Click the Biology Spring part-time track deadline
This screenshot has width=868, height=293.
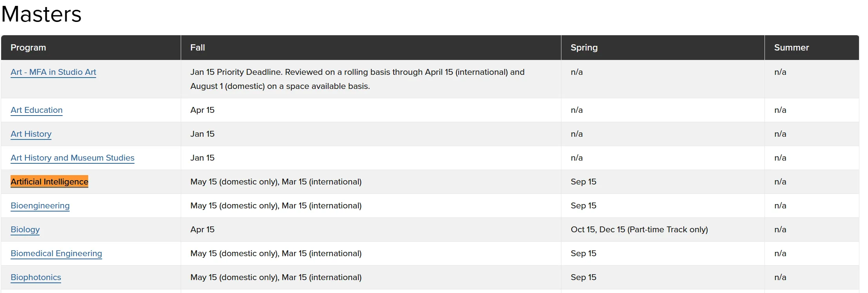[x=639, y=230]
